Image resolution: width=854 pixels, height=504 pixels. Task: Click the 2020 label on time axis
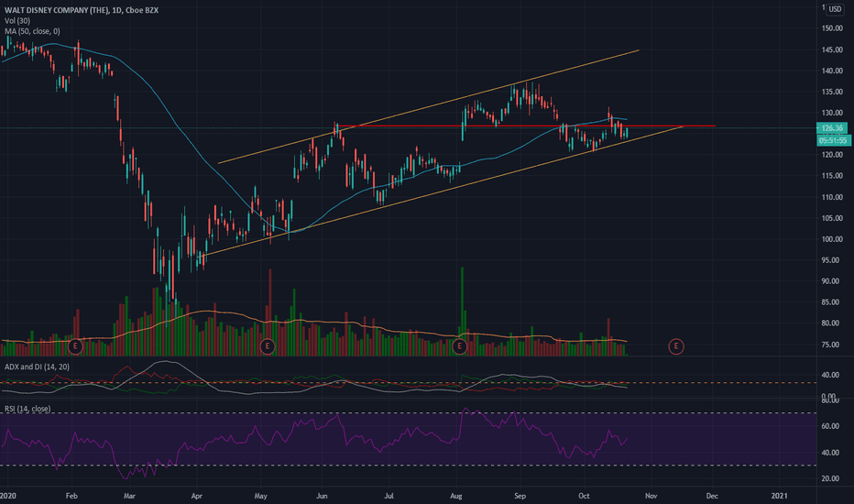(7, 496)
